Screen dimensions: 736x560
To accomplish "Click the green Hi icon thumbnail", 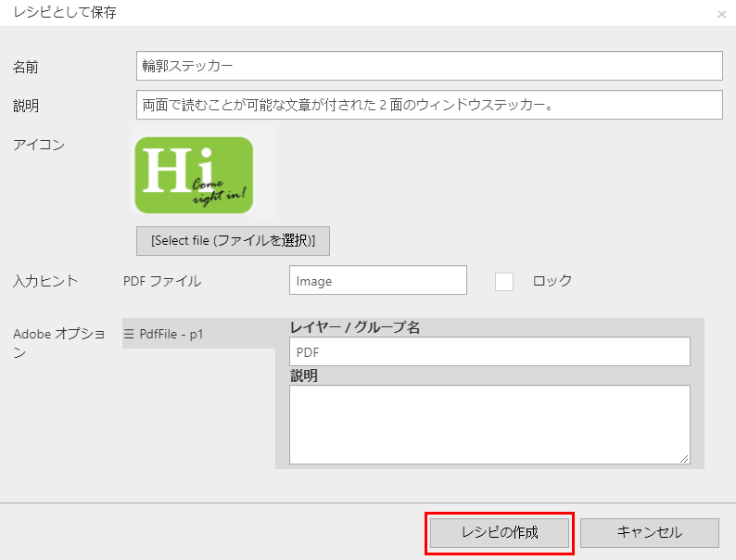I will (x=194, y=175).
